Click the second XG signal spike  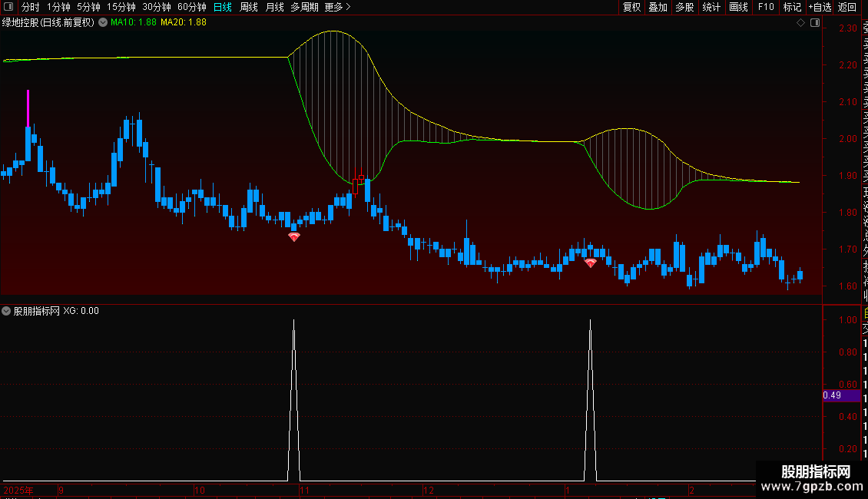click(x=591, y=399)
